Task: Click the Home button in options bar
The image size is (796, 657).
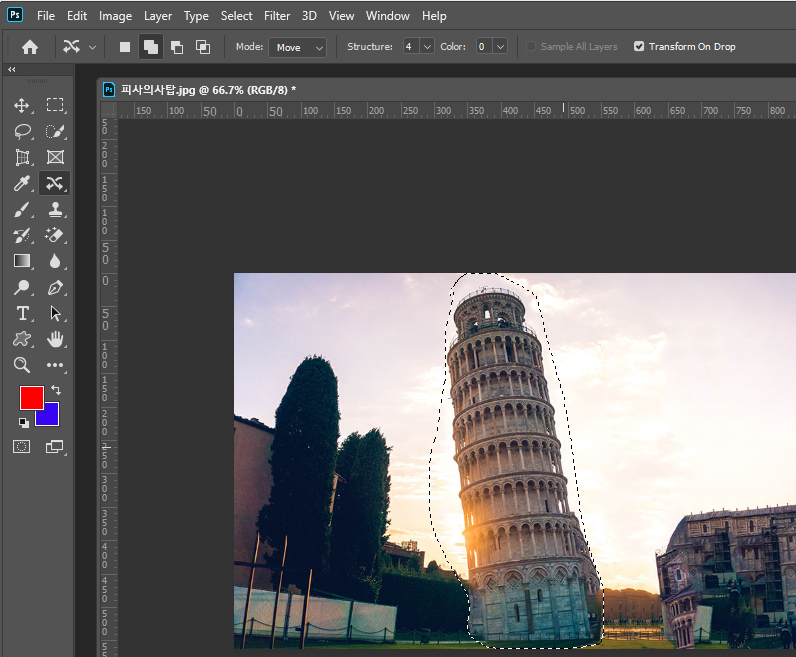Action: (x=30, y=47)
